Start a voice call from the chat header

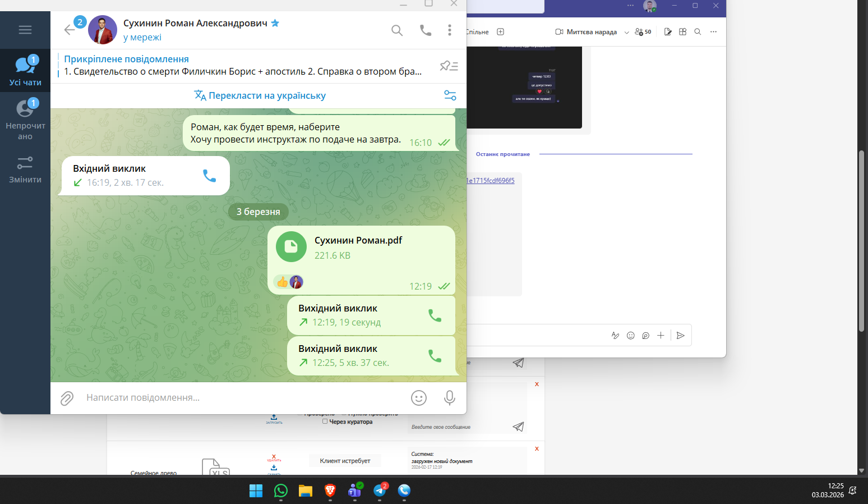[426, 30]
